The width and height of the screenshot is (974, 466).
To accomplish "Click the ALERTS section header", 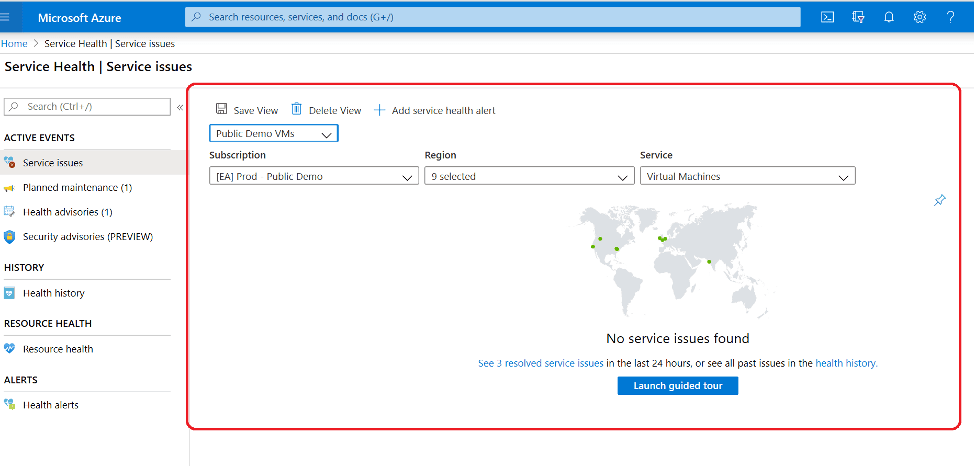I will pyautogui.click(x=20, y=380).
